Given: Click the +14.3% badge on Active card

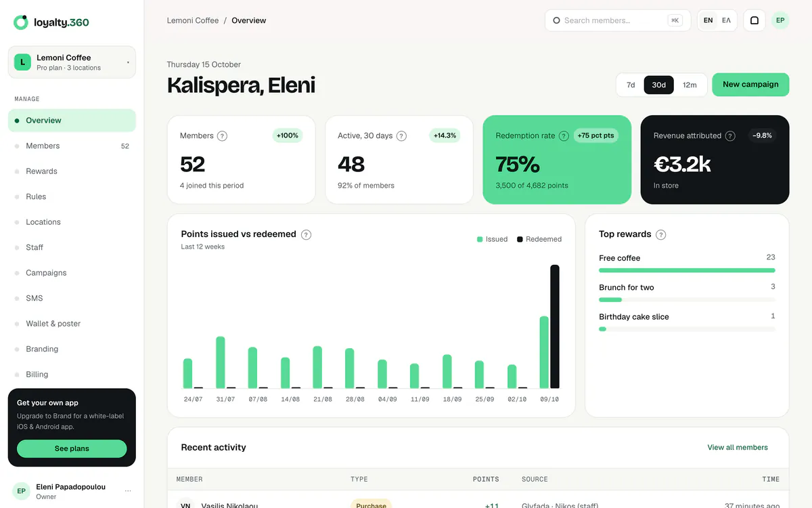Looking at the screenshot, I should click(x=445, y=135).
